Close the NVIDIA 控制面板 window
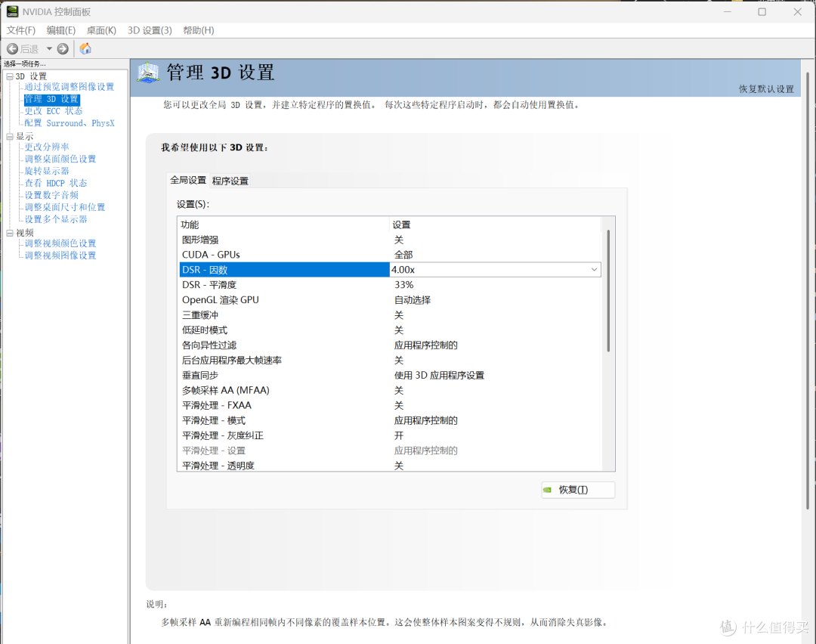The image size is (816, 644). pos(797,11)
